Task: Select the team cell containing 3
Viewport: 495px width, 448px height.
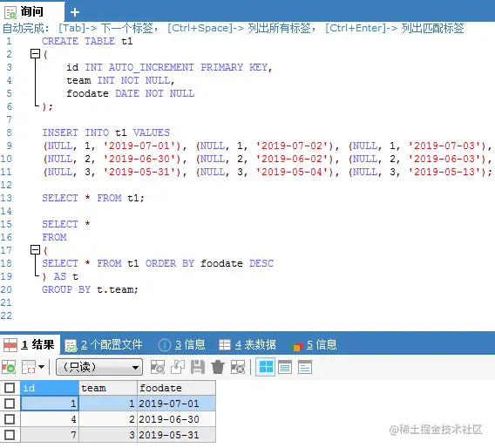Action: point(108,435)
